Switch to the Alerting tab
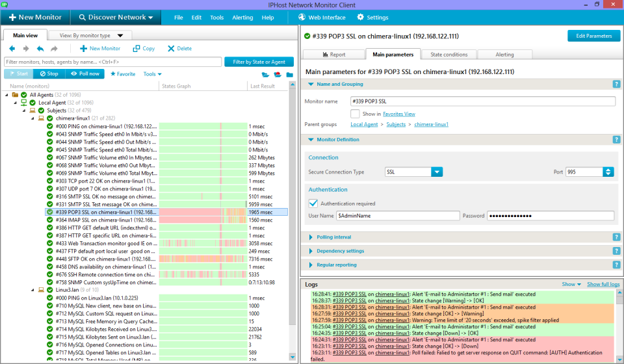The width and height of the screenshot is (624, 364). (x=504, y=55)
